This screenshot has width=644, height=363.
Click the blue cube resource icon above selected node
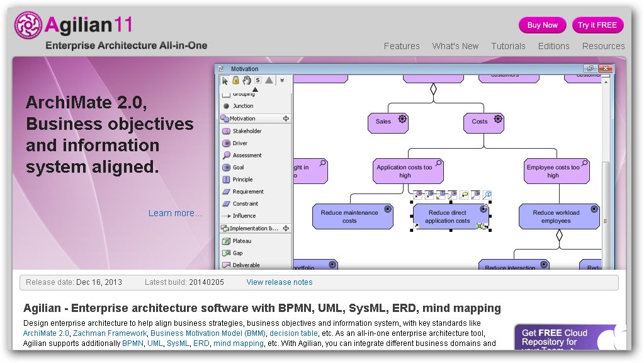[x=487, y=195]
